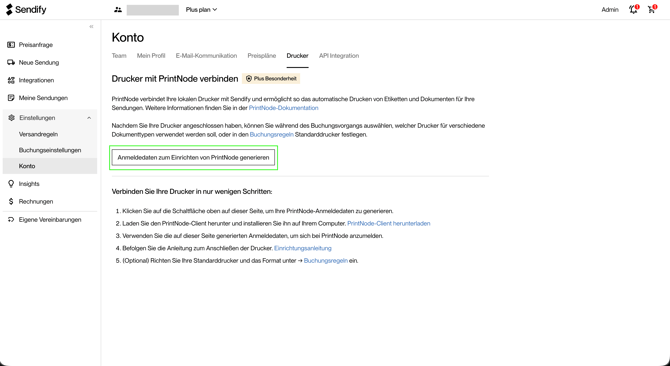The height and width of the screenshot is (366, 670).
Task: Click the Insights lightbulb icon
Action: (11, 184)
